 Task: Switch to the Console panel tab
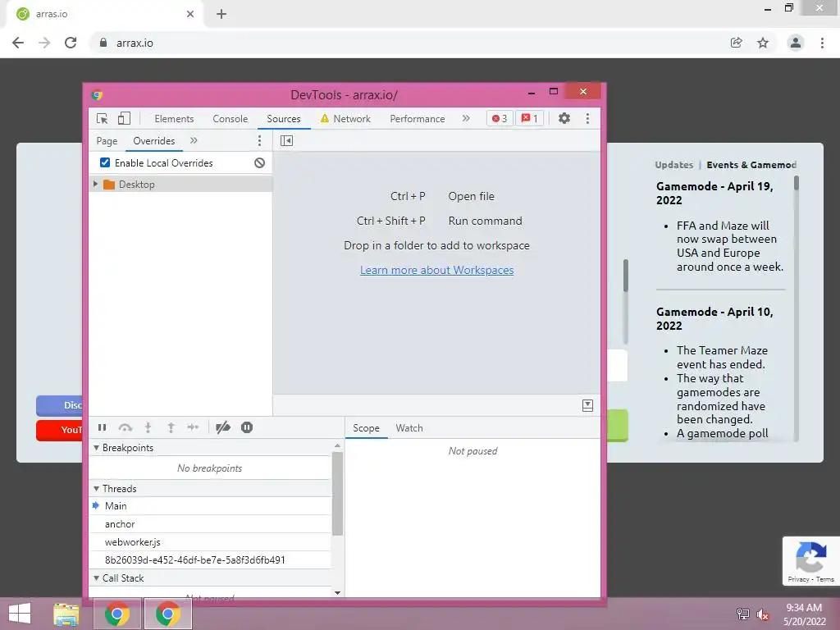click(230, 119)
